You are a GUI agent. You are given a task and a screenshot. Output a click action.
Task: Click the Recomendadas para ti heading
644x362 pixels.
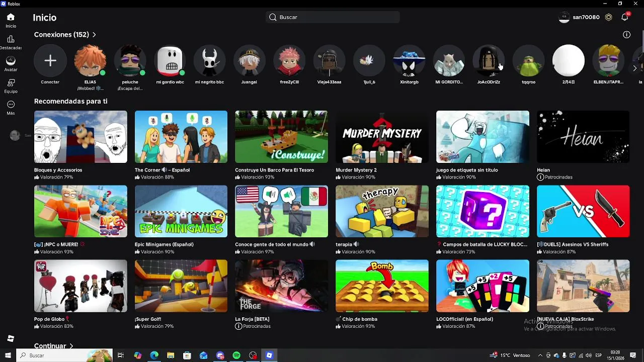[x=71, y=101]
